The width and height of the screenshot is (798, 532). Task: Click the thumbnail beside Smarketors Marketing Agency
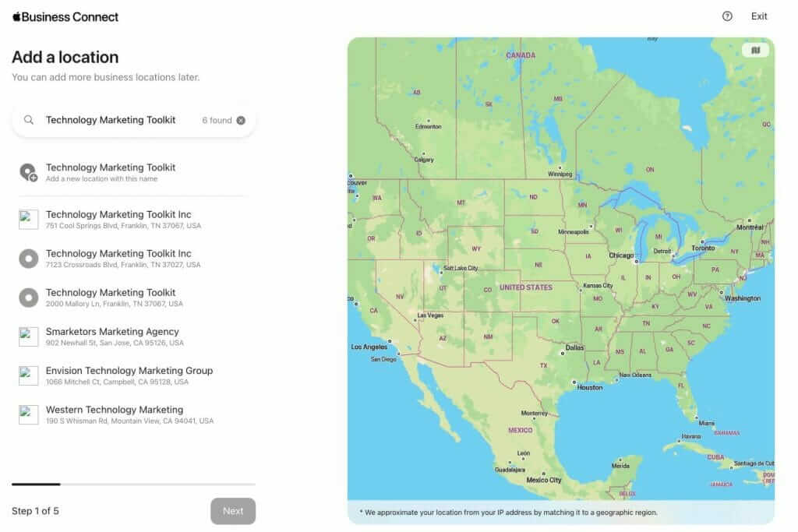point(28,336)
